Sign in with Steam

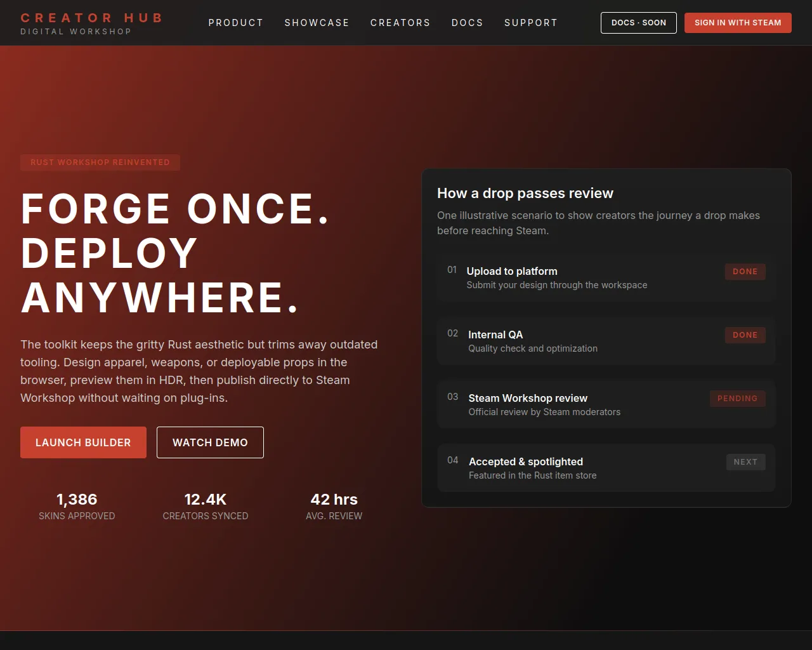tap(738, 23)
